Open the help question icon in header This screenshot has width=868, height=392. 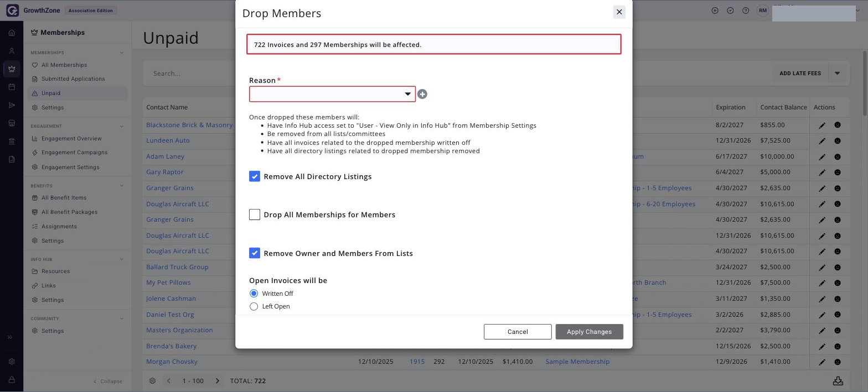[746, 11]
